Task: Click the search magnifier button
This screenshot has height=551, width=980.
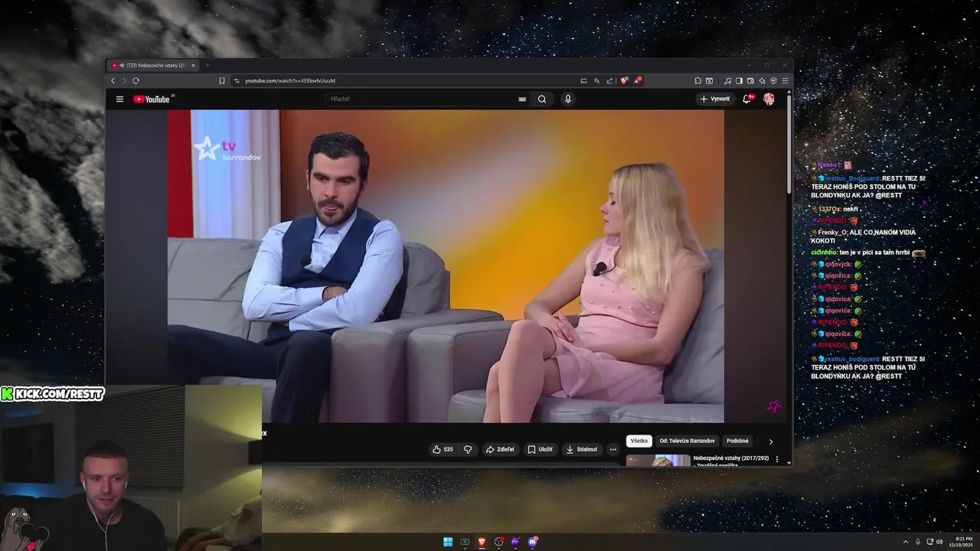Action: (542, 99)
